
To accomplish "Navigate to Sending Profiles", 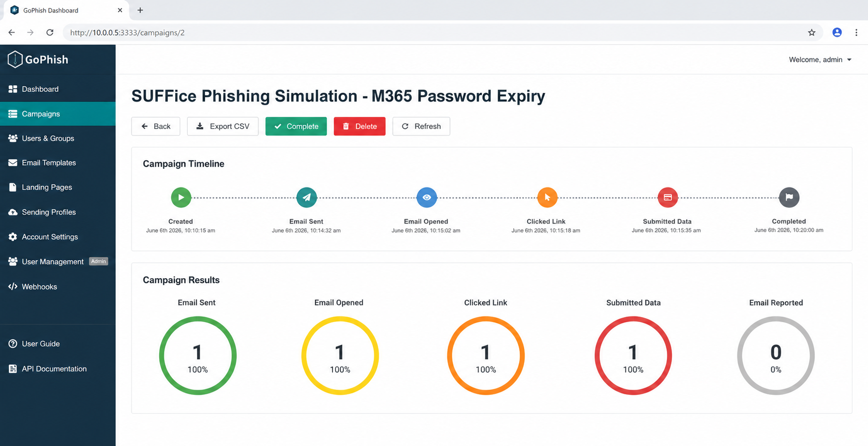I will coord(58,212).
